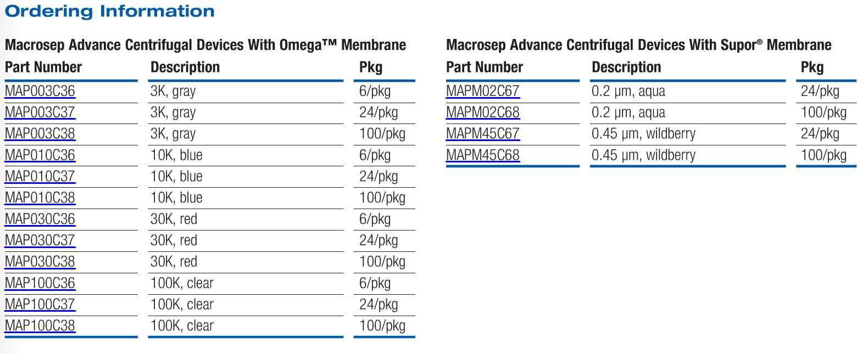The height and width of the screenshot is (354, 868).
Task: Open MAP010C38 10K blue link
Action: (40, 198)
